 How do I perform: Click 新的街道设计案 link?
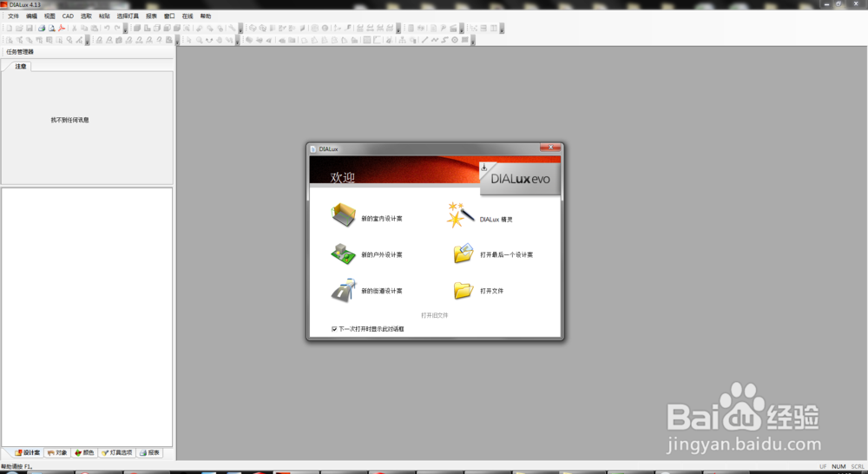[382, 291]
